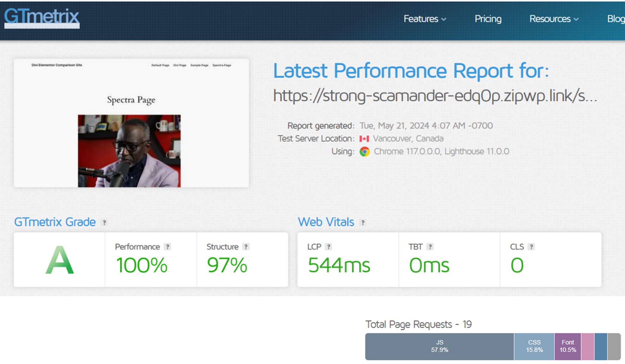
Task: Open the Web Vitals help icon
Action: click(363, 222)
